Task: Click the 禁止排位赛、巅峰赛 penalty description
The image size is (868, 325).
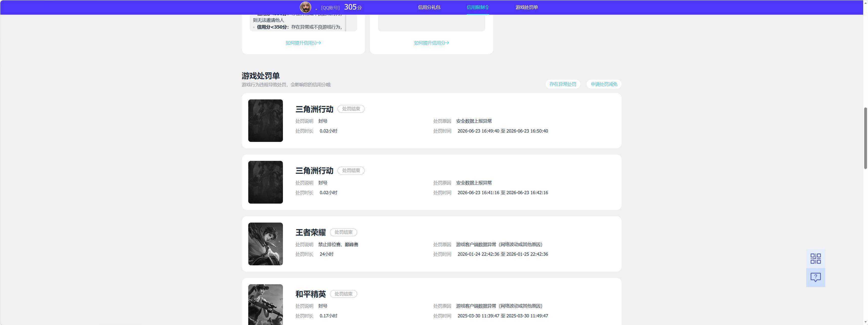Action: pos(338,245)
